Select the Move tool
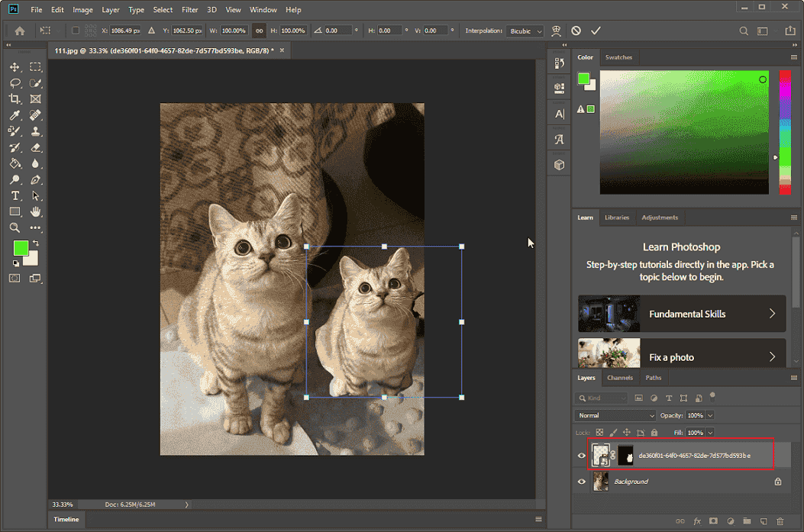 pos(15,67)
